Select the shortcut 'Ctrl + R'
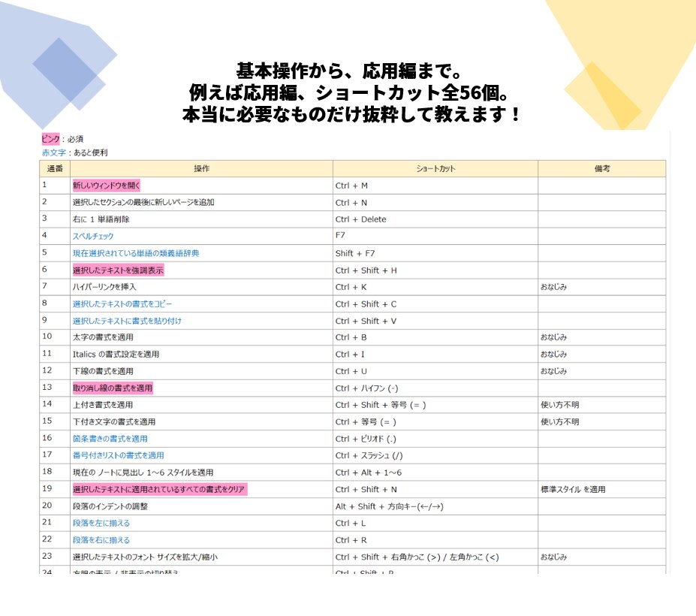696x616 pixels. coord(351,540)
